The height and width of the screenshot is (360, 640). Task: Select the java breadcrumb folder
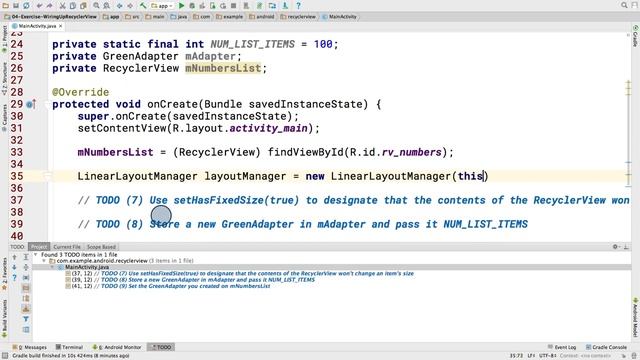point(179,17)
